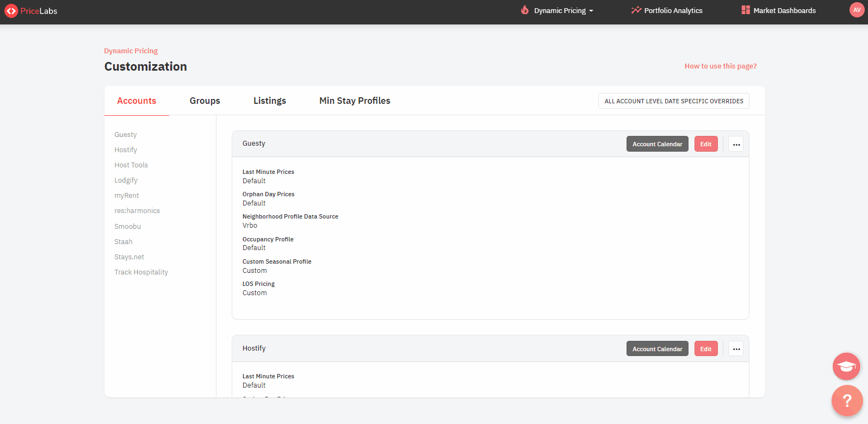Click the Vrbo data source value

(x=250, y=226)
